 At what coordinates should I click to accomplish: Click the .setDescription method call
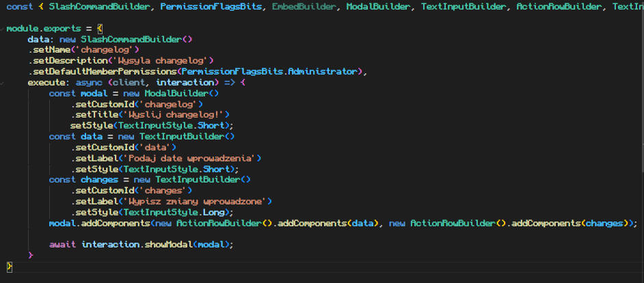pos(68,61)
